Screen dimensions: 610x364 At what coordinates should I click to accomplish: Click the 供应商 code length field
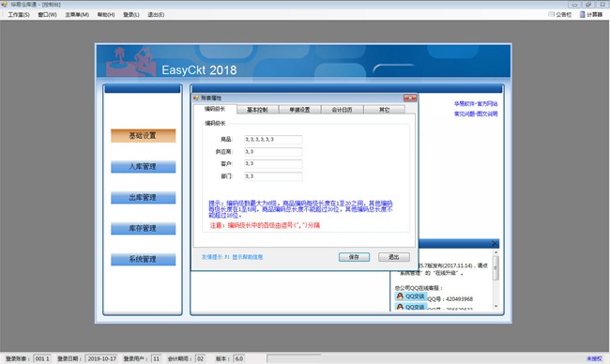[273, 152]
